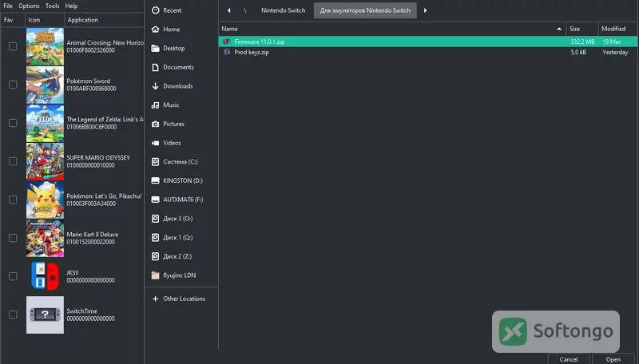
Task: Click the Other Locations label
Action: (x=185, y=299)
